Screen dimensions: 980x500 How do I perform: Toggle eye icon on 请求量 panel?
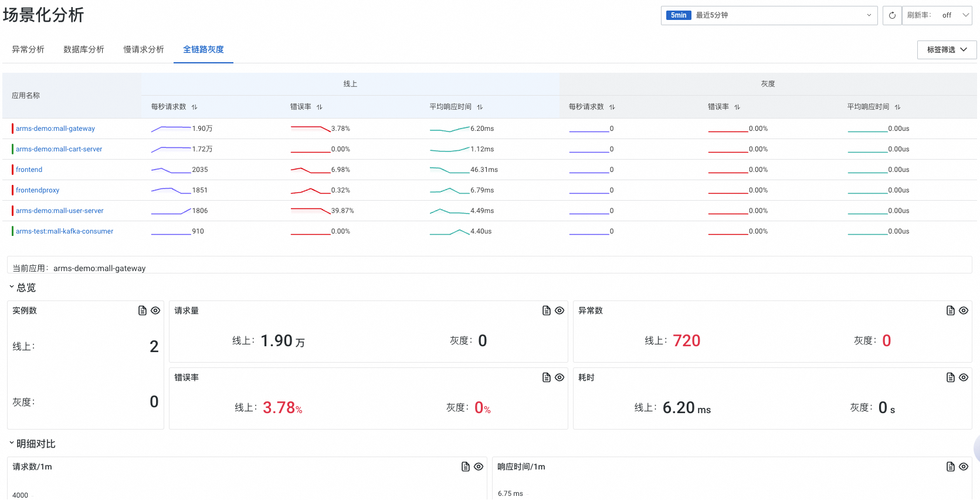(x=559, y=310)
